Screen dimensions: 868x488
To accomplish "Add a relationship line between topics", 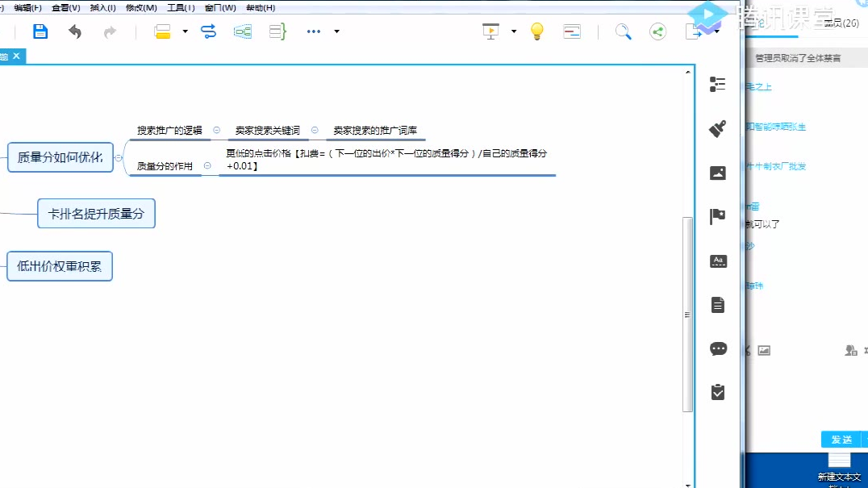I will tap(209, 31).
